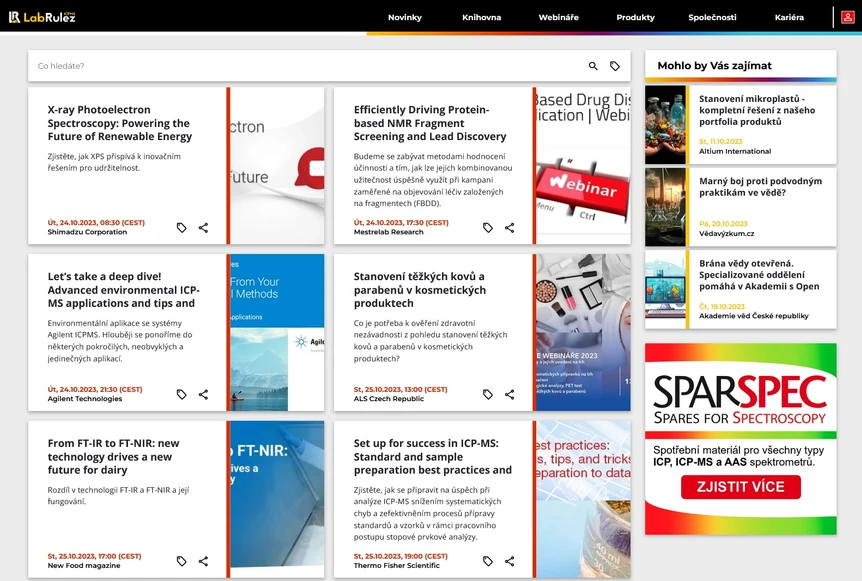Share the From FT-IR to FT-NIR webinar
This screenshot has height=581, width=862.
203,561
